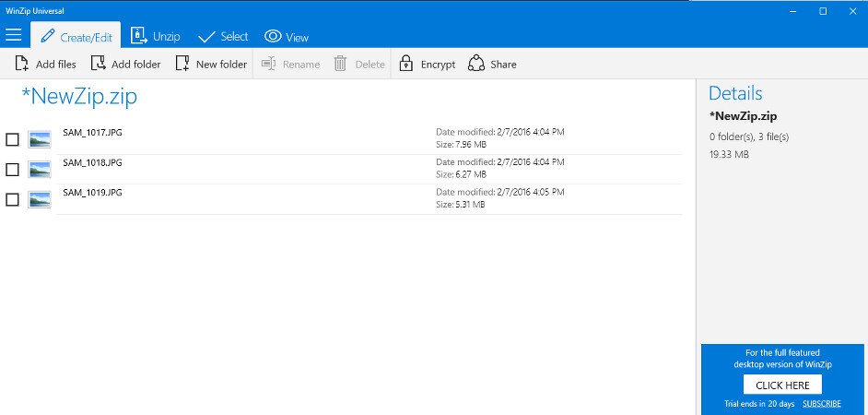Select the SAM_1019.JPG file name
This screenshot has width=868, height=415.
92,192
